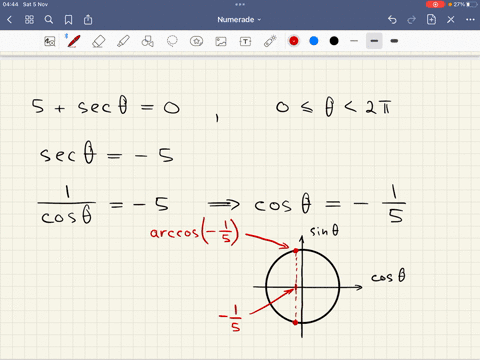Select the Pen tool
This screenshot has height=360, width=480.
[73, 41]
